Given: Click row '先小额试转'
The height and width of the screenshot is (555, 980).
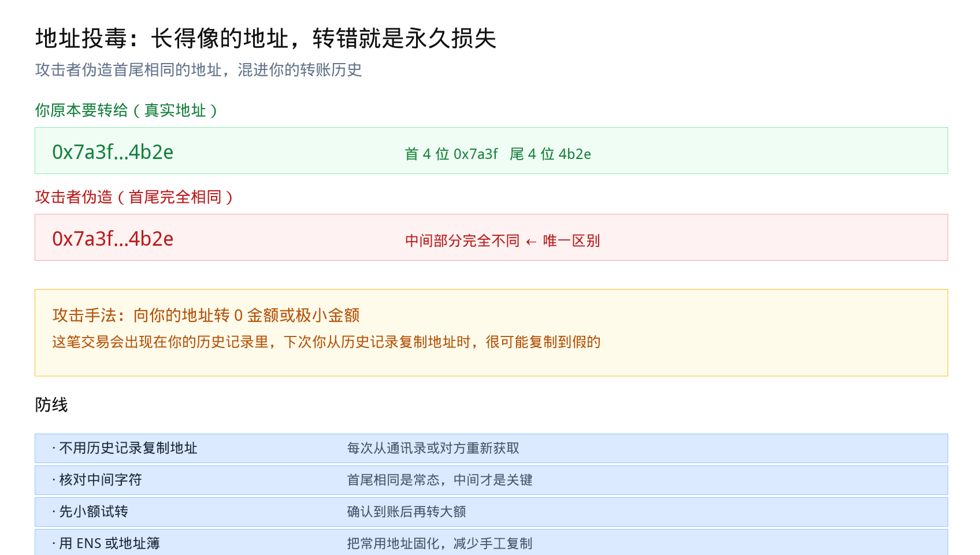Looking at the screenshot, I should (x=491, y=512).
